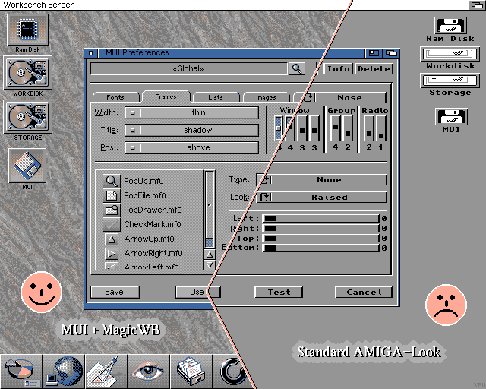Adjust the Right spacing slider
This screenshot has height=389, width=486.
(x=321, y=228)
